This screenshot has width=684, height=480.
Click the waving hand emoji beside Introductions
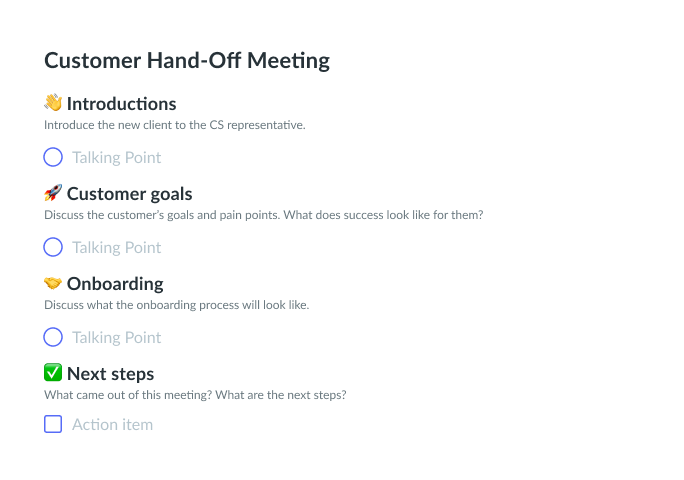tap(53, 103)
